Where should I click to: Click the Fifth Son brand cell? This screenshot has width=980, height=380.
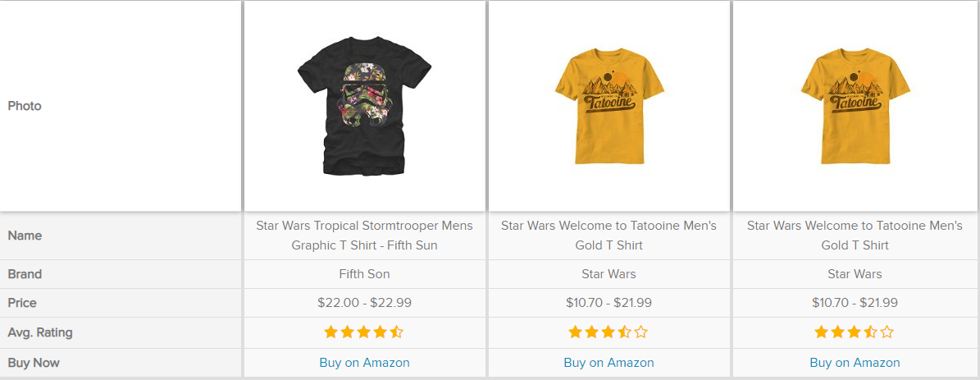pos(364,274)
